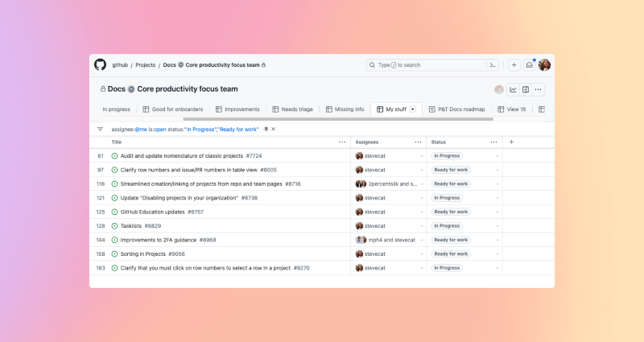
Task: Click the Title column header
Action: tap(117, 142)
